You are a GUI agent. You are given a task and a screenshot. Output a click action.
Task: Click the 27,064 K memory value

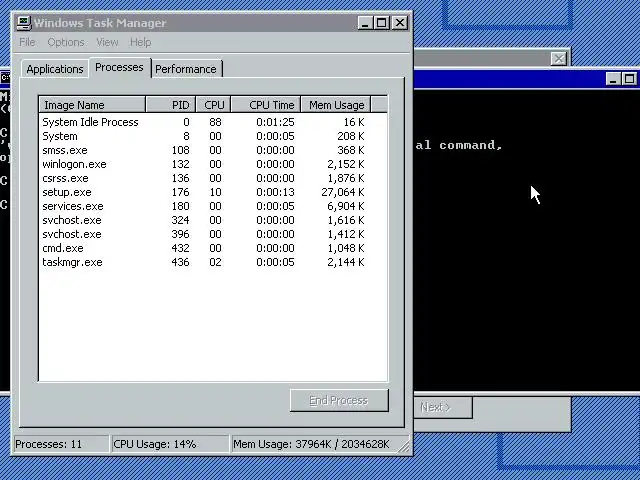343,192
